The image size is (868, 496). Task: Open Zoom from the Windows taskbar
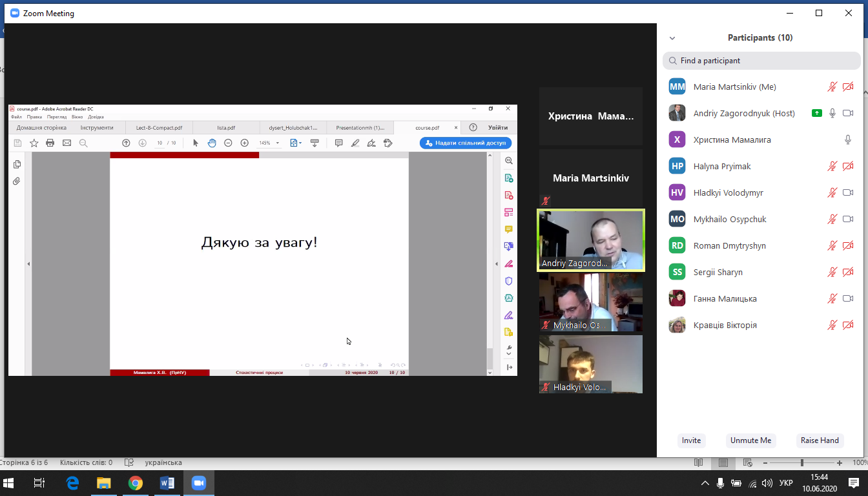(198, 483)
